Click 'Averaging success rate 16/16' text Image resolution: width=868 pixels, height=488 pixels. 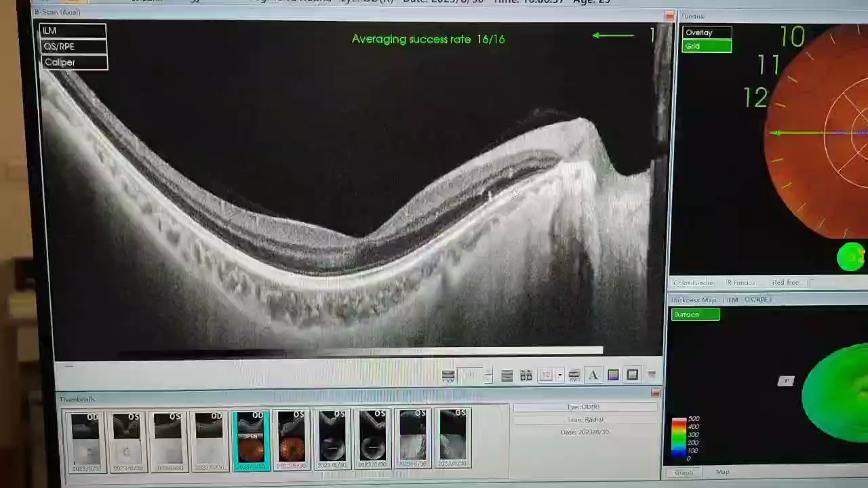pyautogui.click(x=429, y=39)
